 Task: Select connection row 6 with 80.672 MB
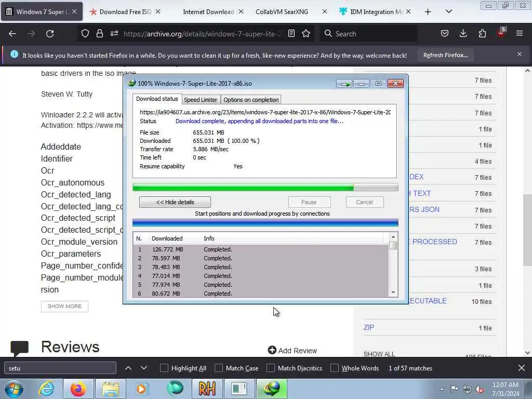[261, 294]
